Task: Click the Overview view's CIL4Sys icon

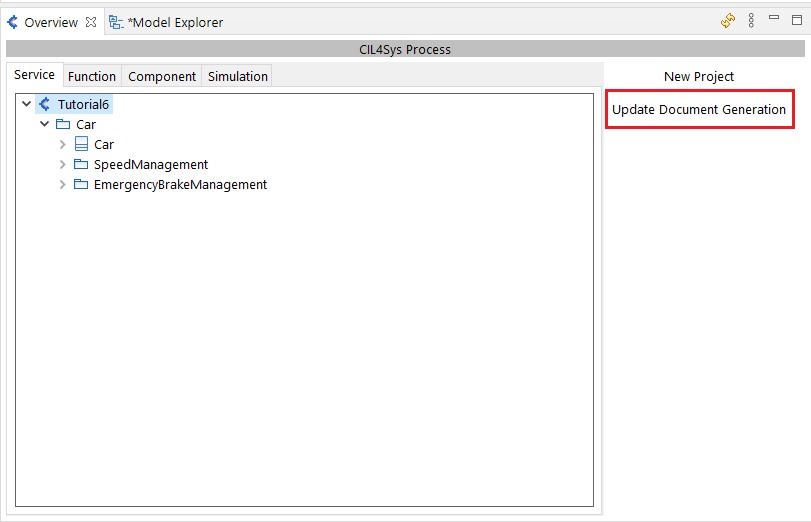Action: pyautogui.click(x=12, y=22)
